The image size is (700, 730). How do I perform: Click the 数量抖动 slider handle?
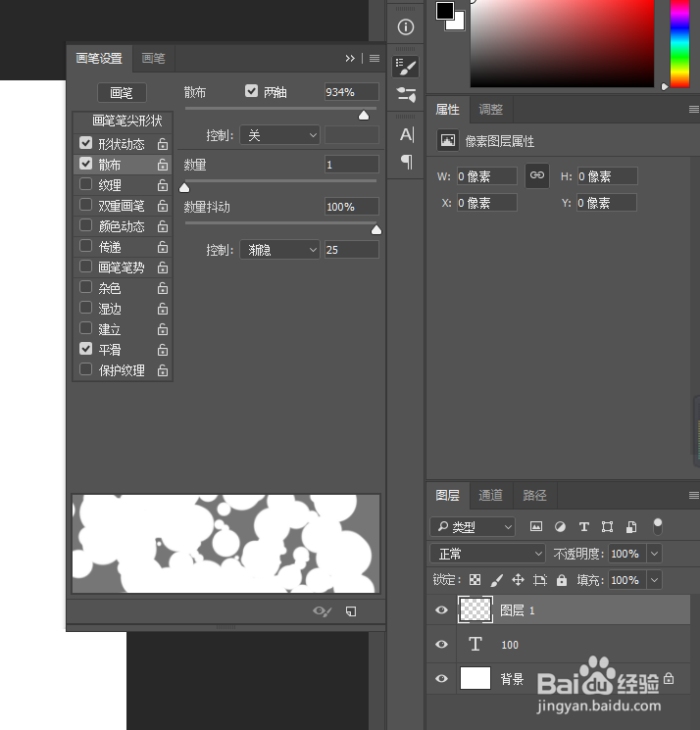coord(376,229)
